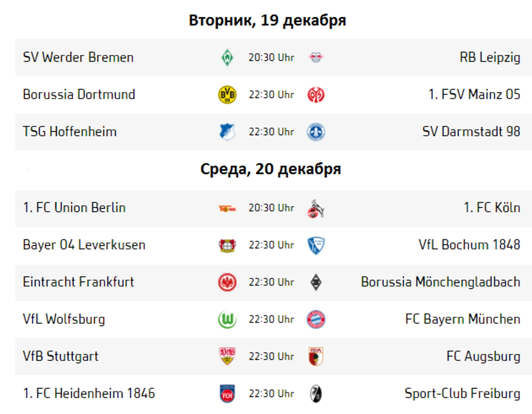The height and width of the screenshot is (414, 532).
Task: Click the 1. FC Köln goat crest
Action: point(316,208)
